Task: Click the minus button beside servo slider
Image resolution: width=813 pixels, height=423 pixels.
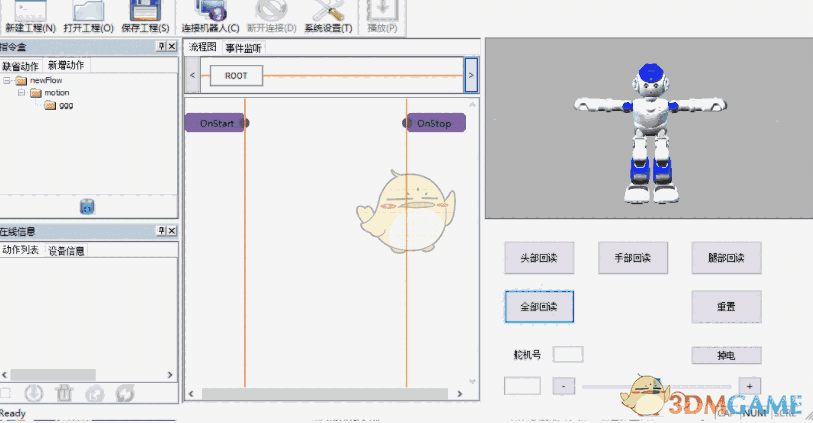Action: [x=564, y=386]
